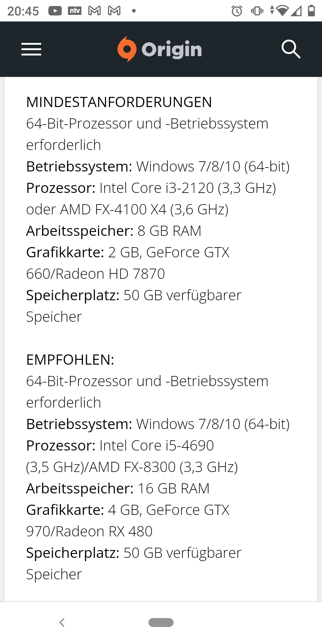Tap the Intel Core i3-2120 processor line
Viewport: 322px width, 644px height.
click(151, 188)
